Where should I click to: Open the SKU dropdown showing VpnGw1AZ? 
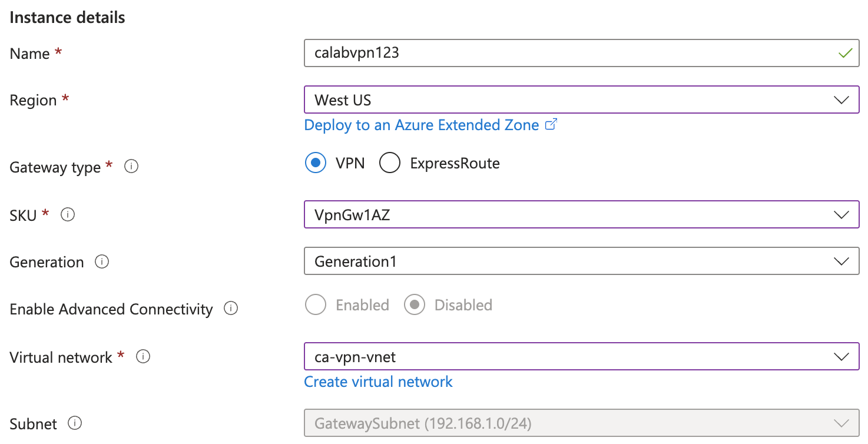pyautogui.click(x=582, y=214)
